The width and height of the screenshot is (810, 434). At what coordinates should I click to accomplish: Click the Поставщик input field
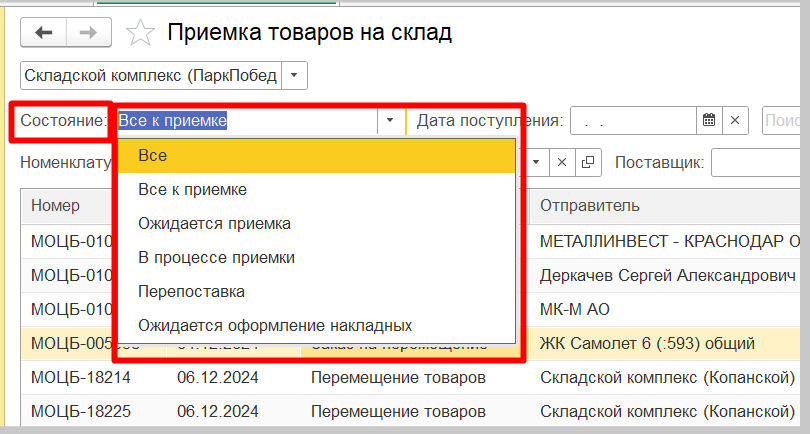(760, 162)
